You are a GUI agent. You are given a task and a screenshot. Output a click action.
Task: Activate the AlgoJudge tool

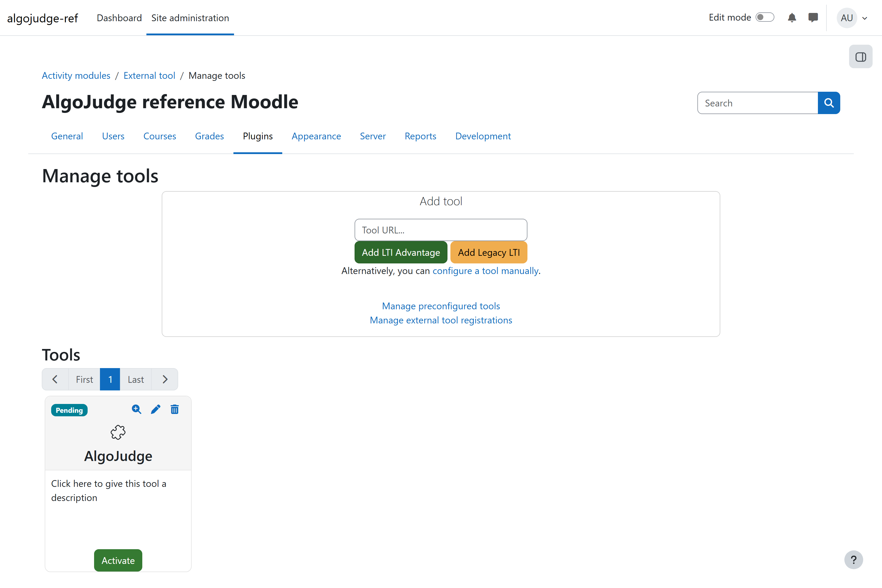(x=118, y=560)
